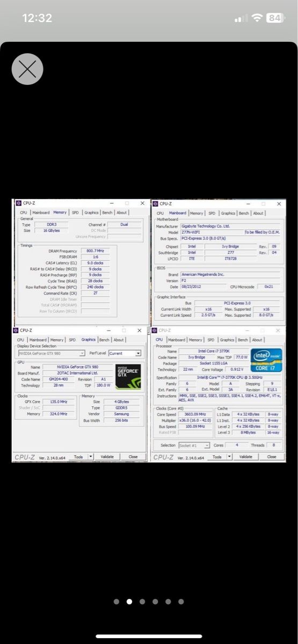Click the GFX Core clock value 135.0 MHz

(x=57, y=401)
